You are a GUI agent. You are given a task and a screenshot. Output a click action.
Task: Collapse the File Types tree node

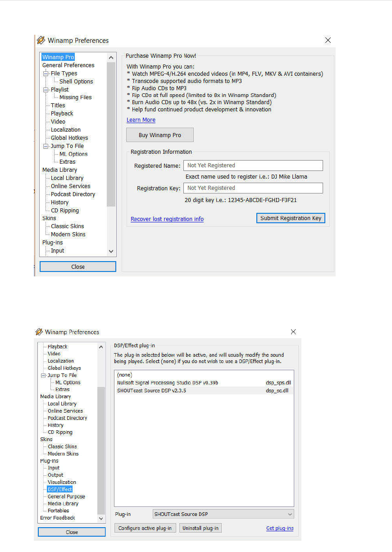coord(46,74)
